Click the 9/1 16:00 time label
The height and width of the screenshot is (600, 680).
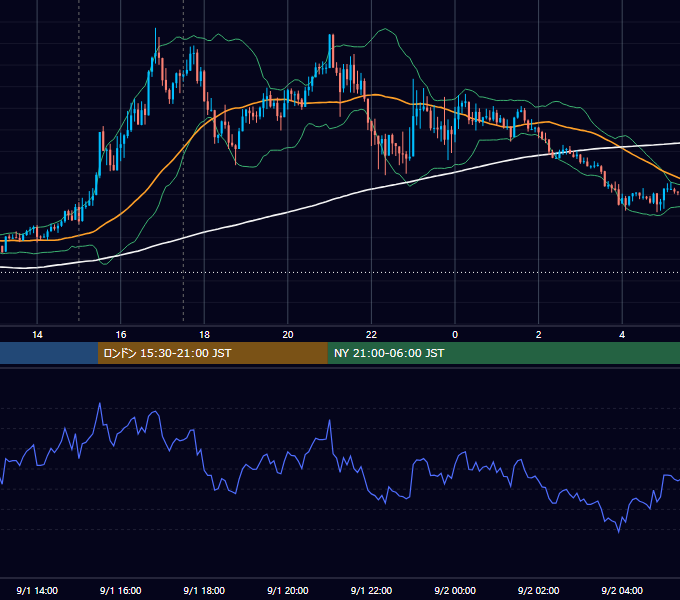click(x=121, y=590)
